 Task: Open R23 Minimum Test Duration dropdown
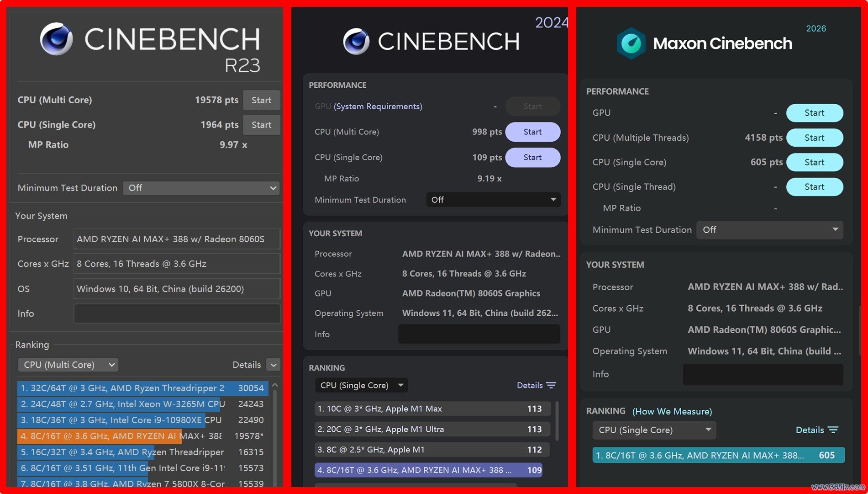pos(201,188)
